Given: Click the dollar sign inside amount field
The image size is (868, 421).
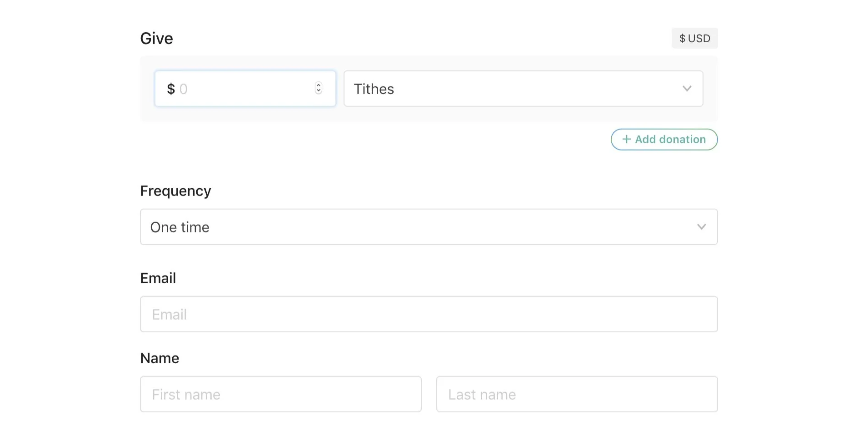Looking at the screenshot, I should [171, 89].
